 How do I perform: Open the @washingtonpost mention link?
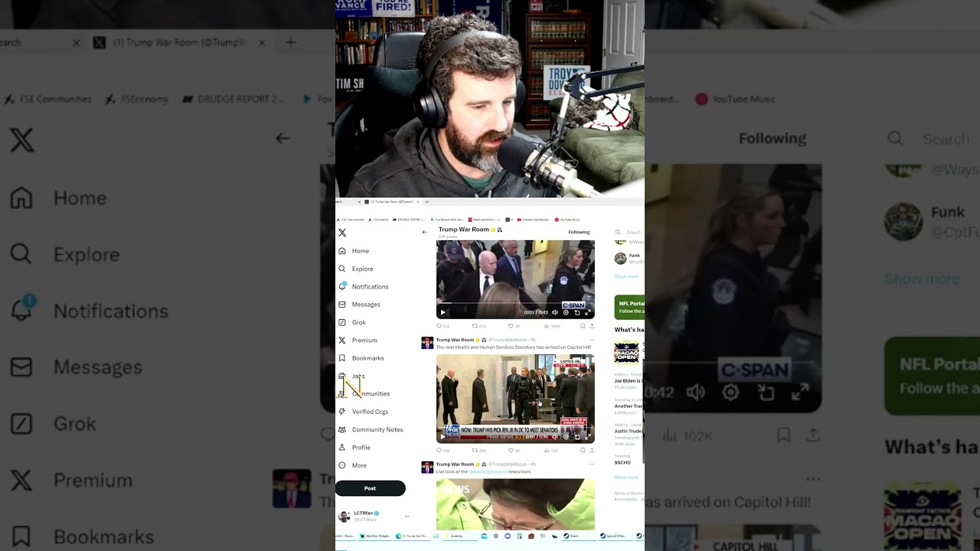[x=487, y=471]
